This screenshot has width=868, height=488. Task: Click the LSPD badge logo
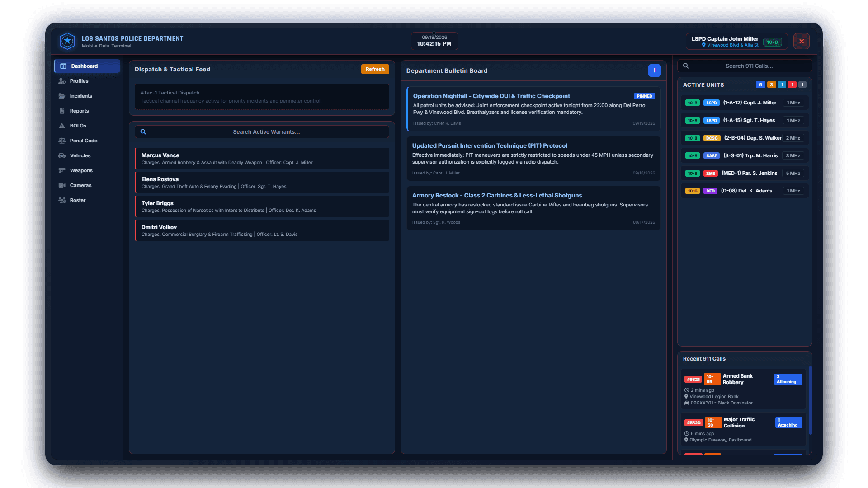tap(67, 41)
